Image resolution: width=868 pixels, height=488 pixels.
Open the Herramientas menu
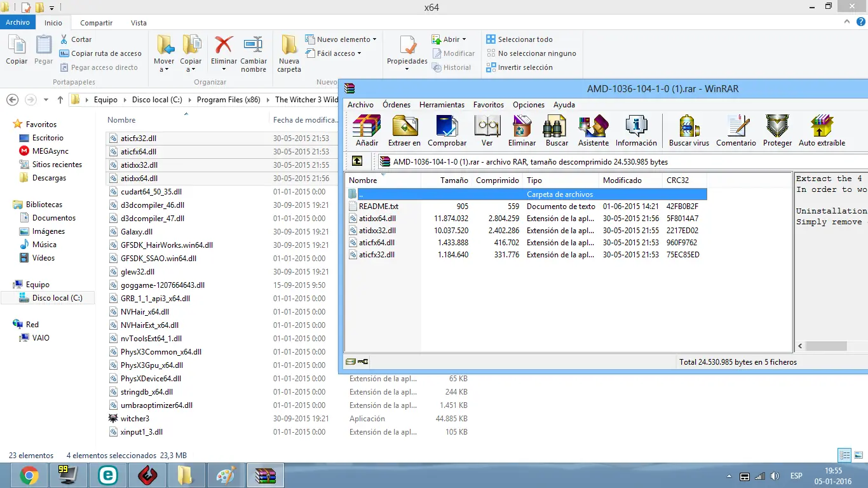click(442, 105)
